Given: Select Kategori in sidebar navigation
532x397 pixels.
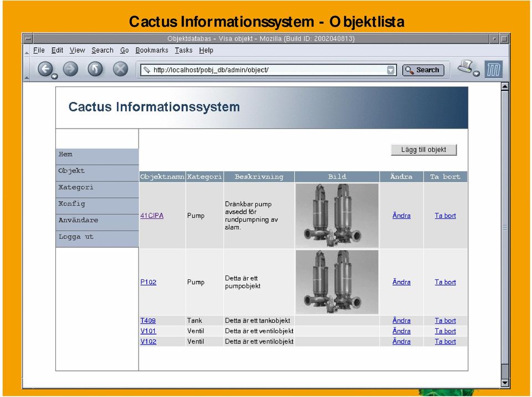Looking at the screenshot, I should (97, 190).
